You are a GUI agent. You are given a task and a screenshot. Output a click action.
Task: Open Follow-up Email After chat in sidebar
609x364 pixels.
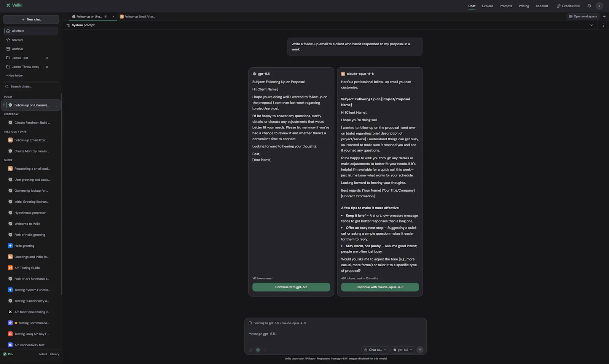tap(31, 140)
